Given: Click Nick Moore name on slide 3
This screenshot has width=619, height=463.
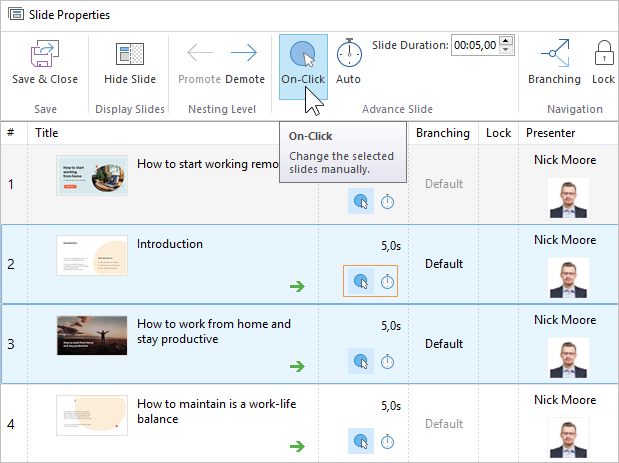Looking at the screenshot, I should pos(565,320).
